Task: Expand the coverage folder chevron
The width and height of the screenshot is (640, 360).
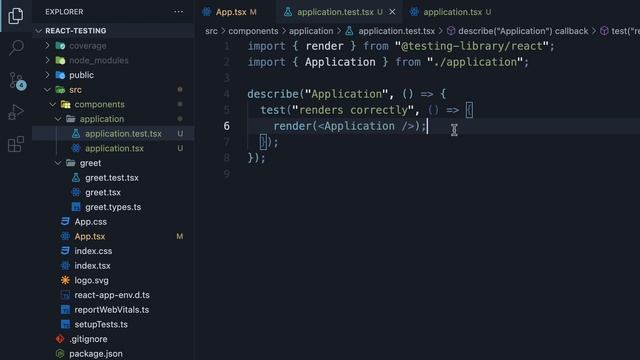Action: coord(47,45)
